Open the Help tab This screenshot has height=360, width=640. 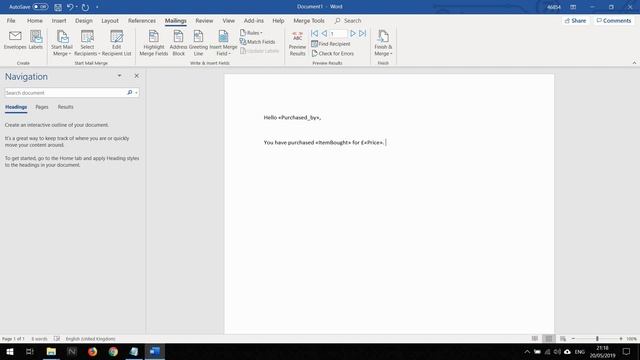click(x=278, y=20)
